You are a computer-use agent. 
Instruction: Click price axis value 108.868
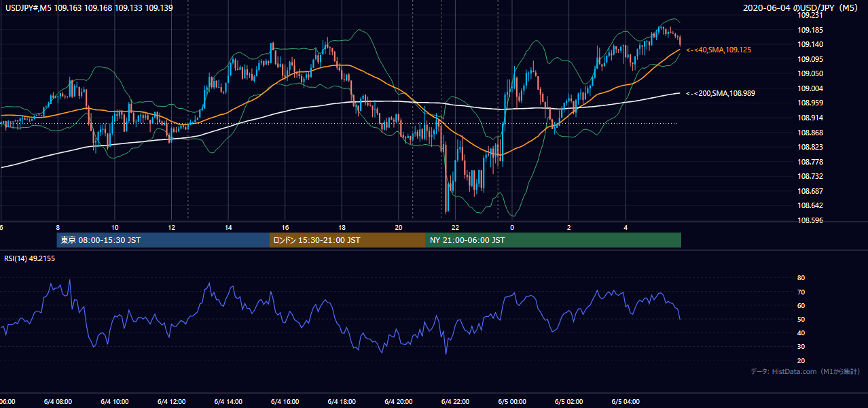click(810, 133)
